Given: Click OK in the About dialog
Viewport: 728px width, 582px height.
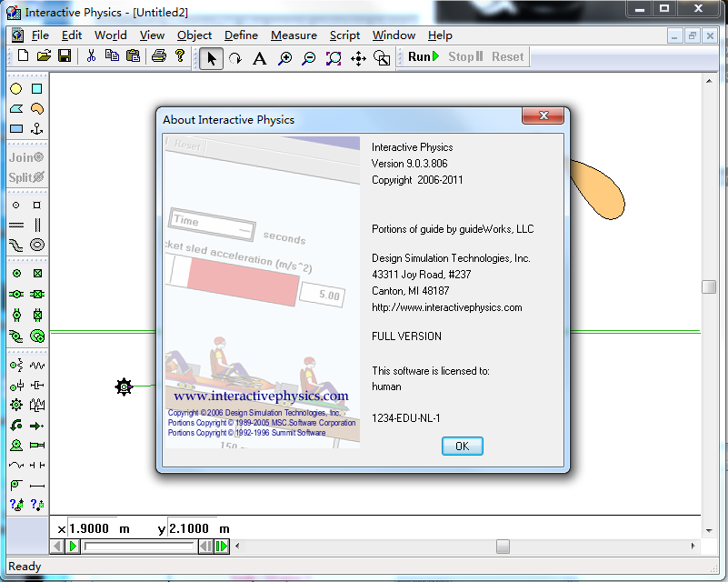Looking at the screenshot, I should [462, 446].
